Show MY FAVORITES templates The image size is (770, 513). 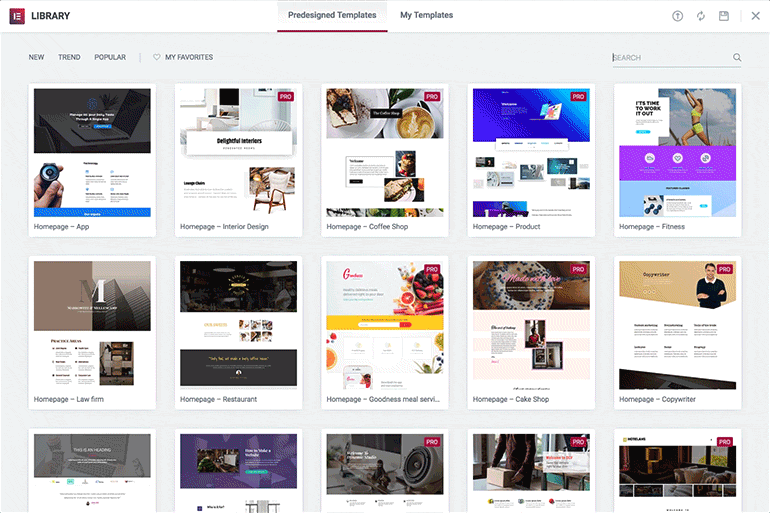(x=189, y=57)
